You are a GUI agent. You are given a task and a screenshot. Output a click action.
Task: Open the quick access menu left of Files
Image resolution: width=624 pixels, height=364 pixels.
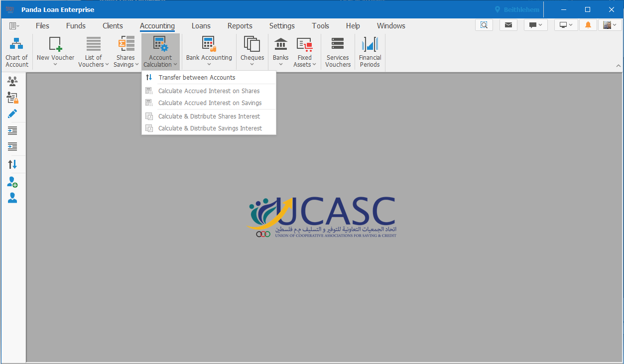(x=14, y=26)
